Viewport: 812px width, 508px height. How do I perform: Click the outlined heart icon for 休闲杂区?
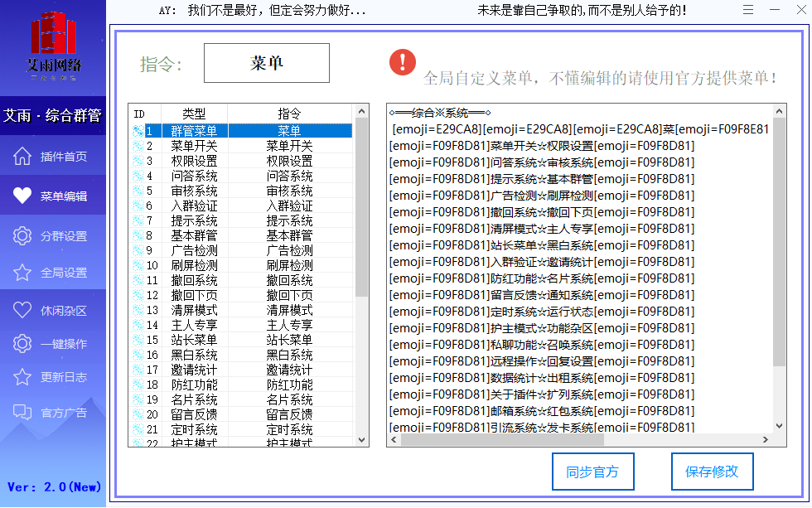(x=22, y=311)
